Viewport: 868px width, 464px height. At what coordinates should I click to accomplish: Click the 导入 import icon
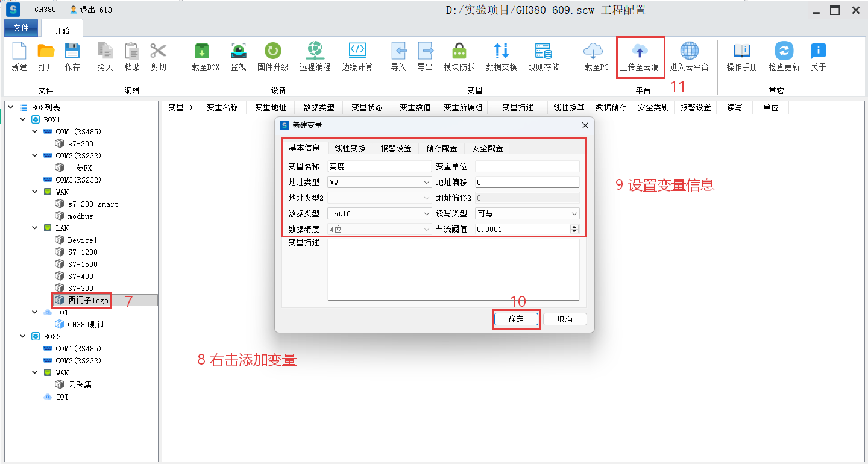coord(398,51)
